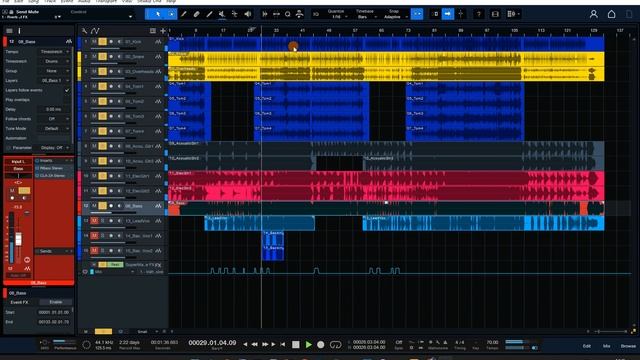Click the Event FX Enable button

56,302
